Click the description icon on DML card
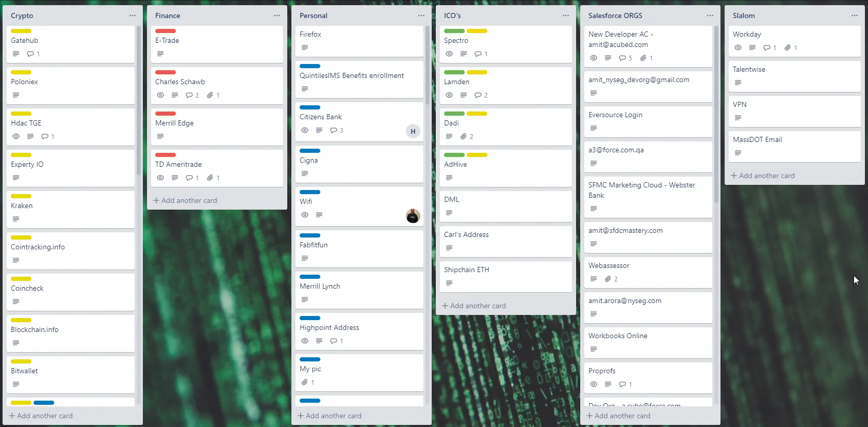Image resolution: width=868 pixels, height=427 pixels. coord(449,213)
